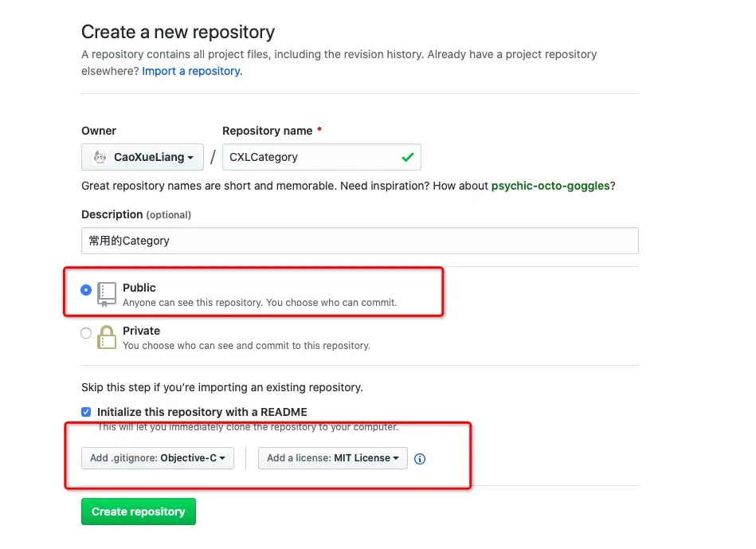
Task: Follow the Import a repository link
Action: click(x=192, y=71)
